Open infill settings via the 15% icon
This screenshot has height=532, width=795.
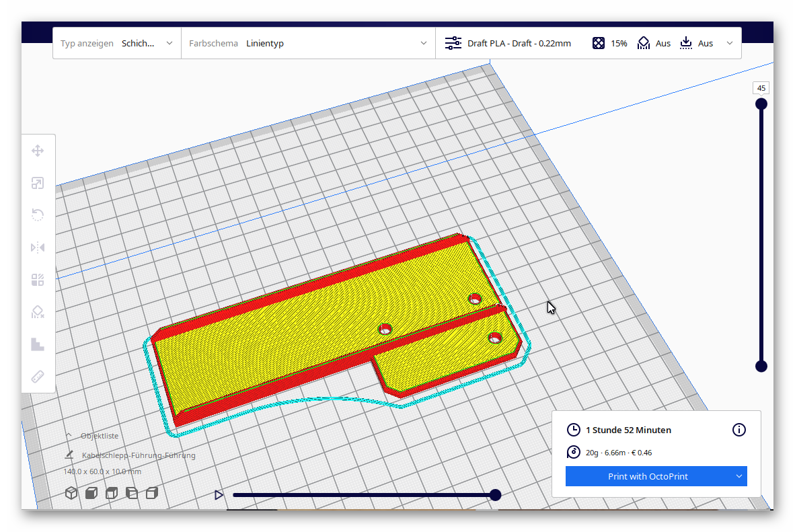pos(598,42)
